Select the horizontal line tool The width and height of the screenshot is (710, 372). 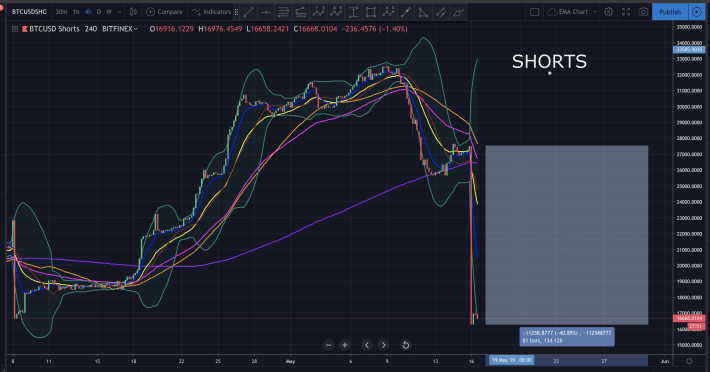(266, 12)
